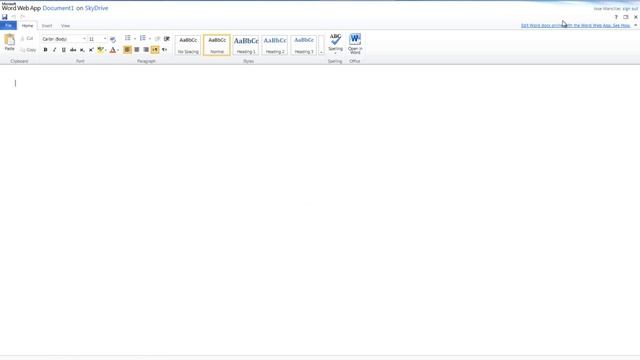Apply the Normal style
This screenshot has height=360, width=640.
[x=217, y=45]
